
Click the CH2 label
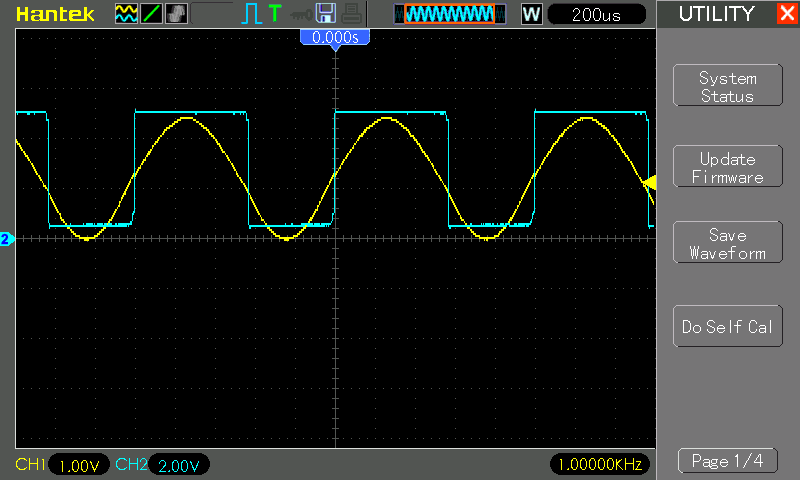point(131,464)
